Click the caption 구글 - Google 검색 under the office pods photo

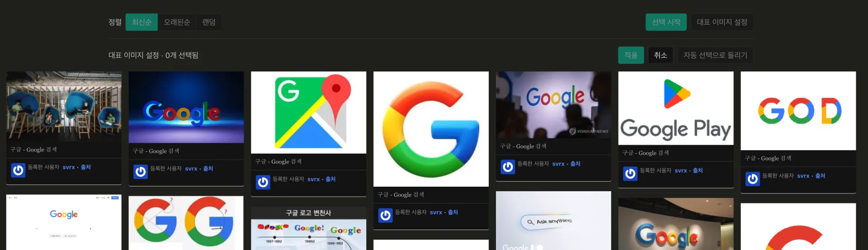tap(33, 150)
